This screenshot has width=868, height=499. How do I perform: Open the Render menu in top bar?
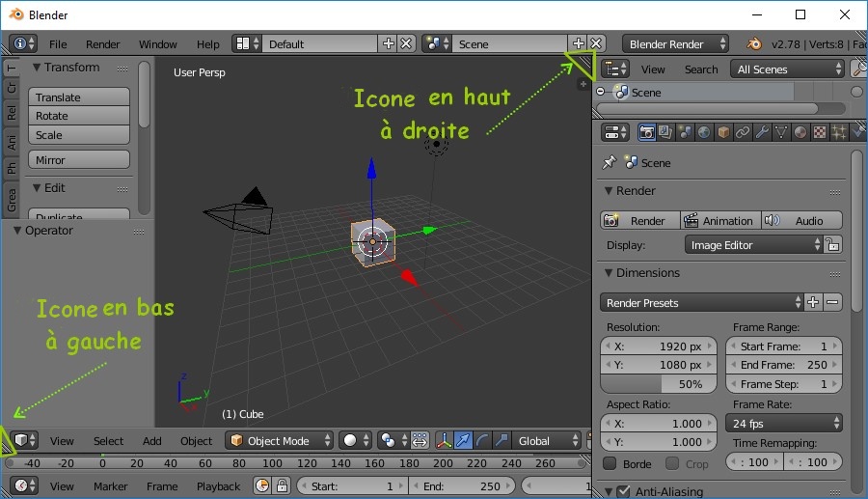[x=102, y=43]
